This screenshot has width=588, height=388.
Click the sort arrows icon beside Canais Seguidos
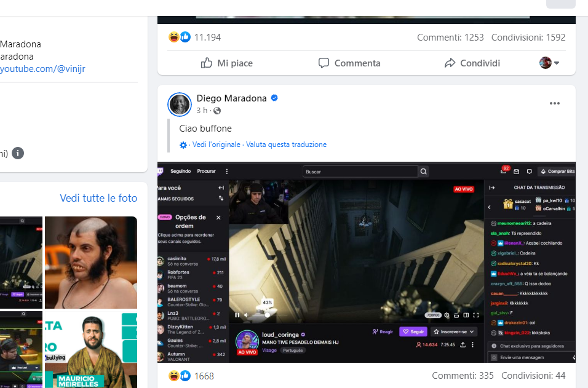click(x=221, y=199)
